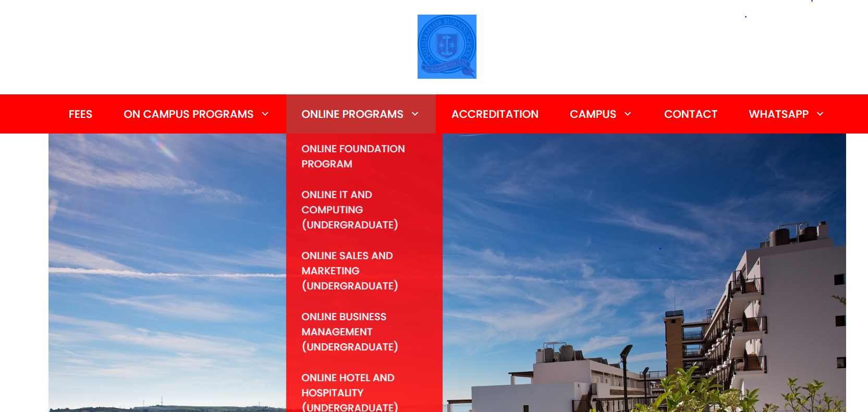Choose Online Foundation Program
This screenshot has width=868, height=412.
click(x=353, y=156)
